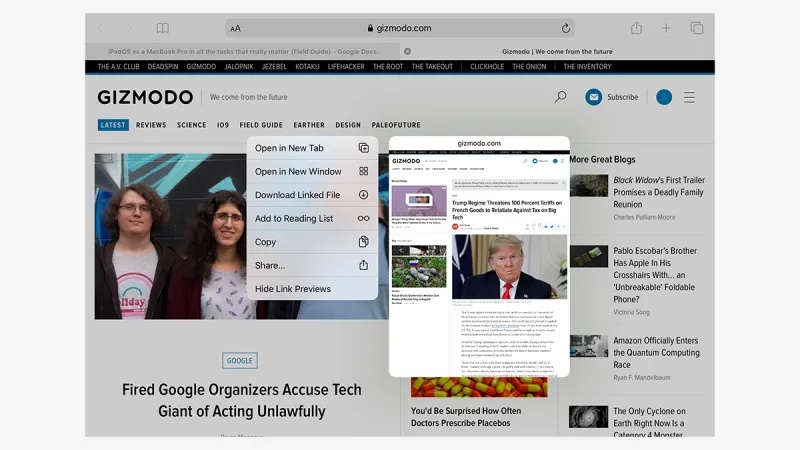The width and height of the screenshot is (800, 450).
Task: Visit CLICKHOLE in network bar
Action: (487, 67)
